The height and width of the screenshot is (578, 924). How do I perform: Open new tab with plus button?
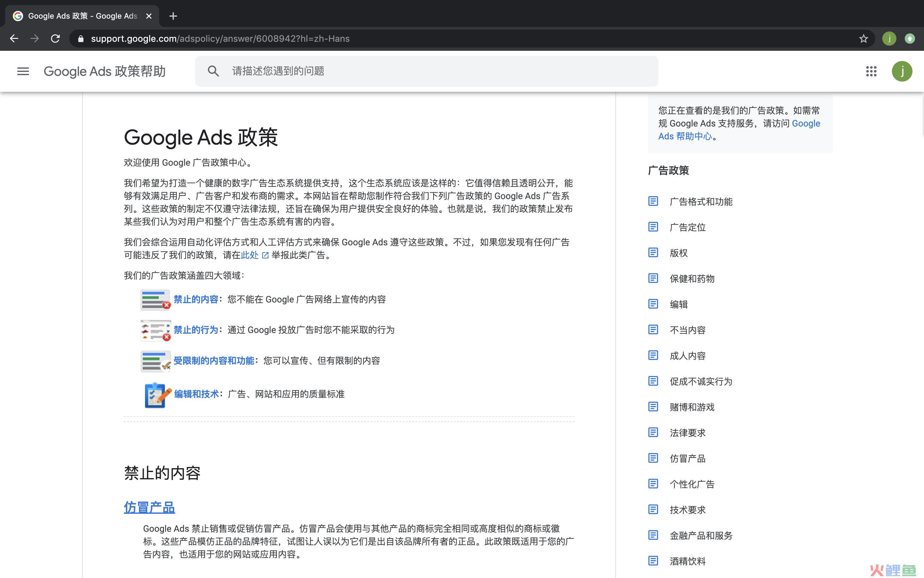click(173, 16)
